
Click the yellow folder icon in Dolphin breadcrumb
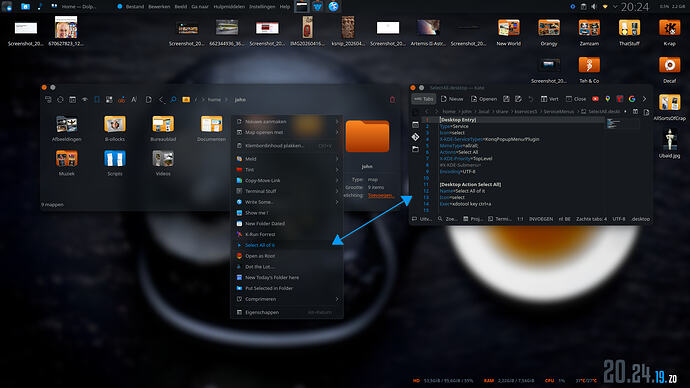pyautogui.click(x=186, y=100)
